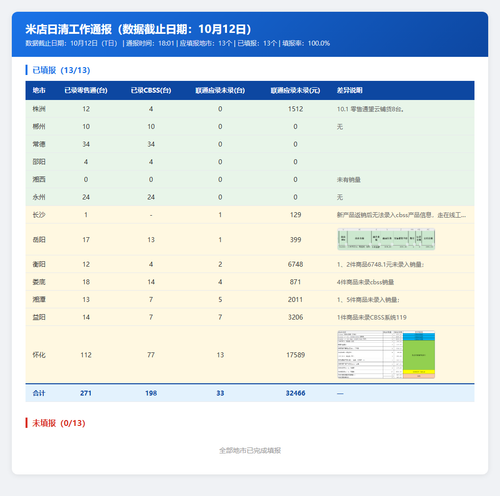Click the 湘潭 city cell

(x=39, y=300)
